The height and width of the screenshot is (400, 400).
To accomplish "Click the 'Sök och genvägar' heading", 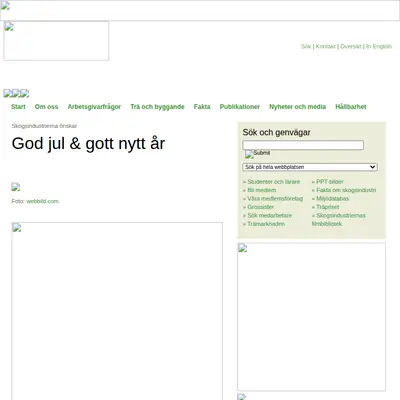I will [x=276, y=132].
